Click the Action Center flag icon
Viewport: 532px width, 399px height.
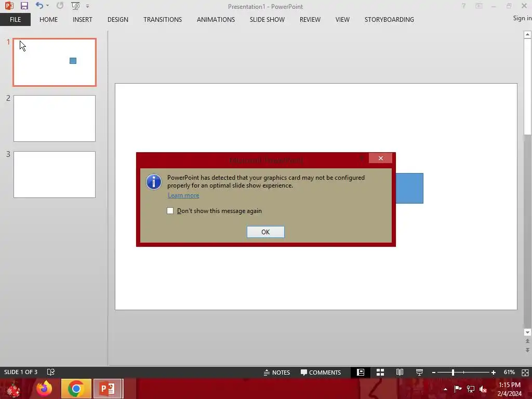pos(458,389)
